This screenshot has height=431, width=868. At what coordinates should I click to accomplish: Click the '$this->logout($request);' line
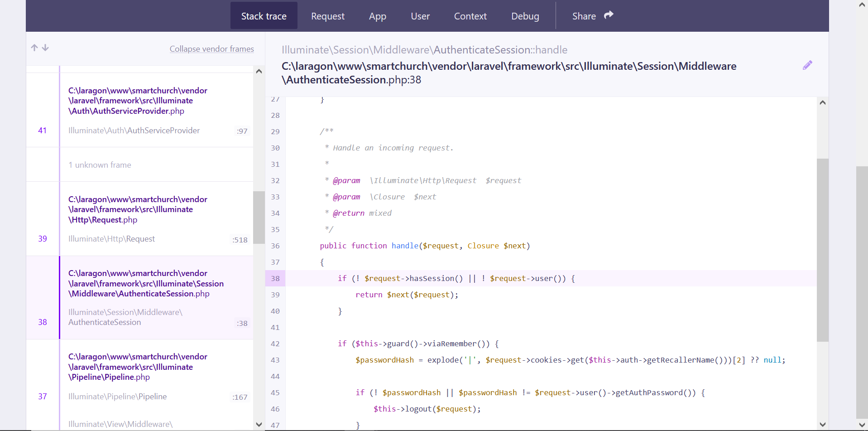click(x=427, y=409)
